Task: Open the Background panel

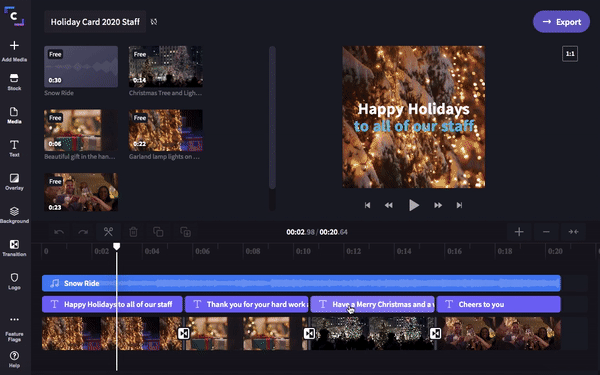Action: tap(14, 215)
